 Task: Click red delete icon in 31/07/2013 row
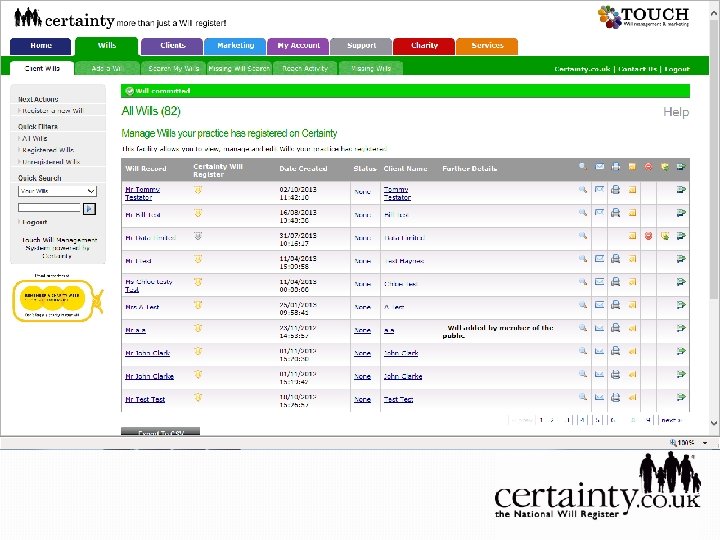pyautogui.click(x=648, y=236)
